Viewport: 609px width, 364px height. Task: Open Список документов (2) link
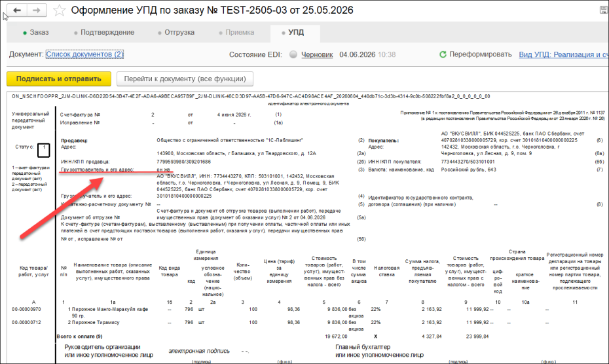tap(84, 54)
